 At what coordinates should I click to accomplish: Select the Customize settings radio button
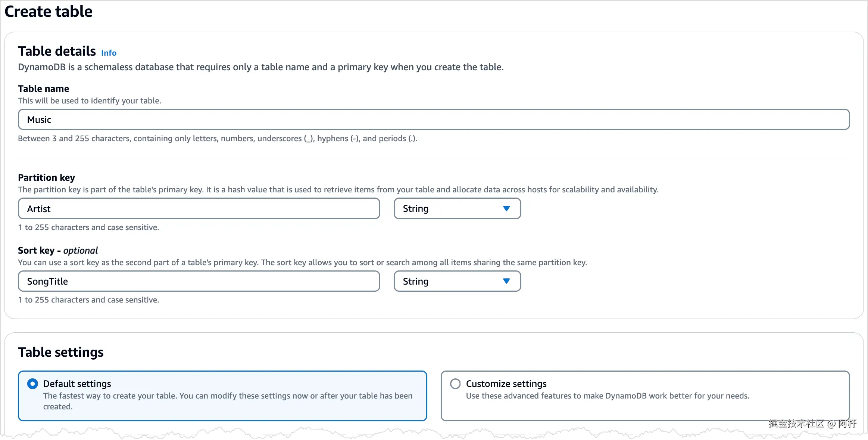click(x=455, y=384)
